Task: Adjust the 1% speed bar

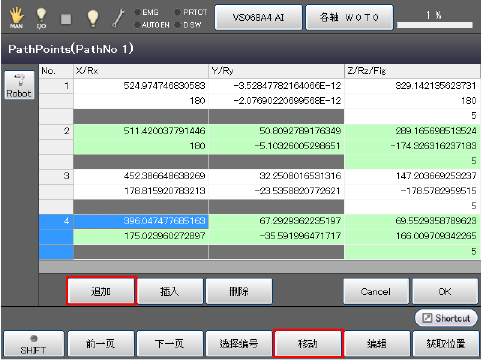Action: (x=435, y=25)
